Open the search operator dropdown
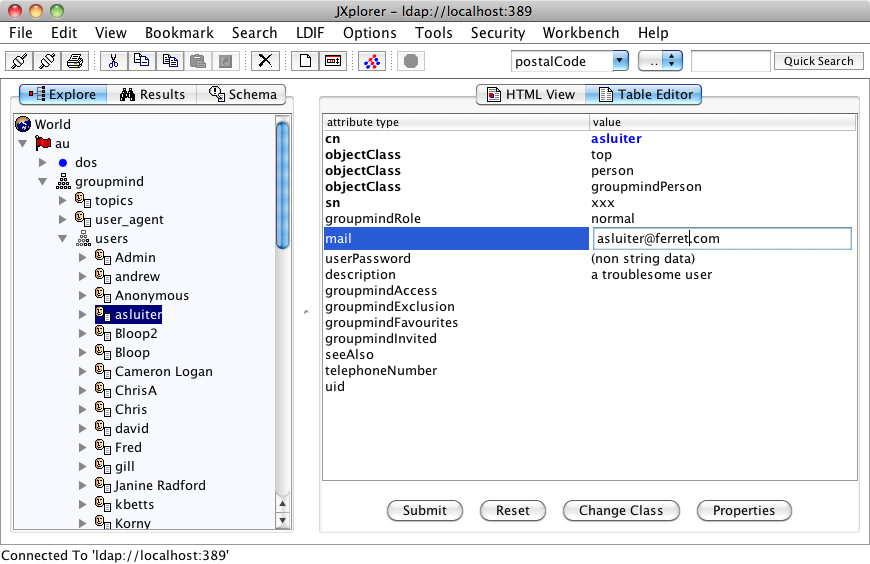 [660, 61]
